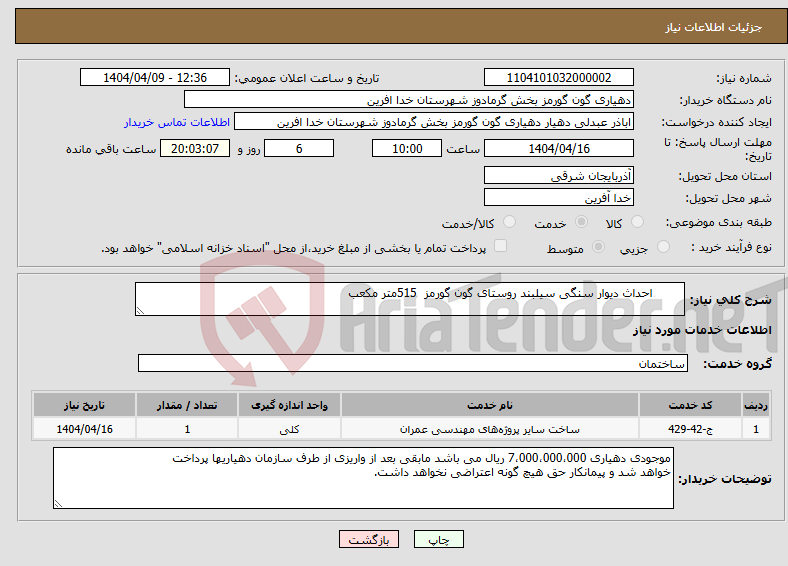Click the شماره نیاز field 1104101032000002
This screenshot has height=566, width=788.
559,77
